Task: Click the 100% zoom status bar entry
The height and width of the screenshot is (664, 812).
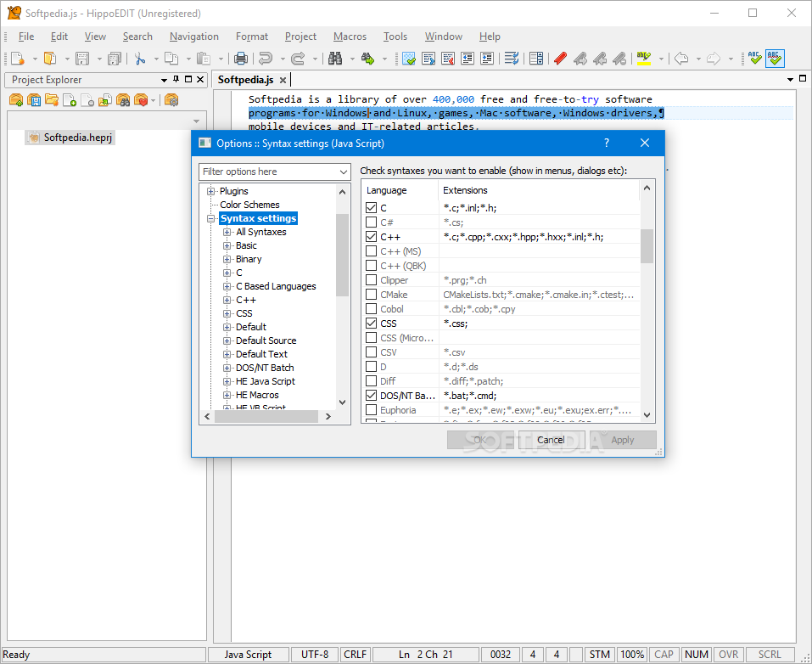Action: pyautogui.click(x=632, y=654)
